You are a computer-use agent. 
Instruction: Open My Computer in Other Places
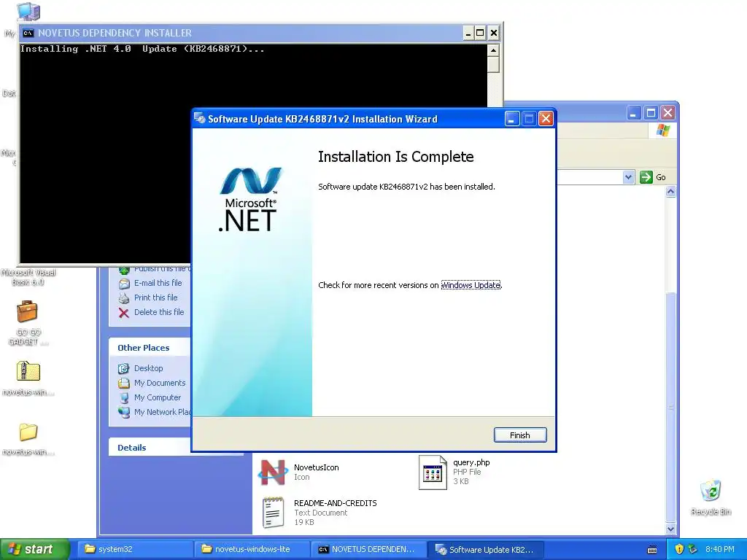pyautogui.click(x=158, y=397)
